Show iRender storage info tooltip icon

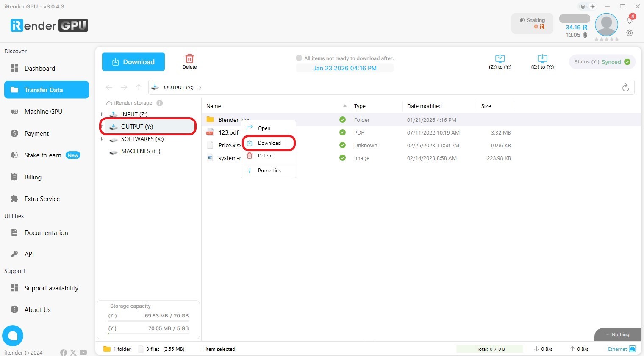tap(160, 103)
